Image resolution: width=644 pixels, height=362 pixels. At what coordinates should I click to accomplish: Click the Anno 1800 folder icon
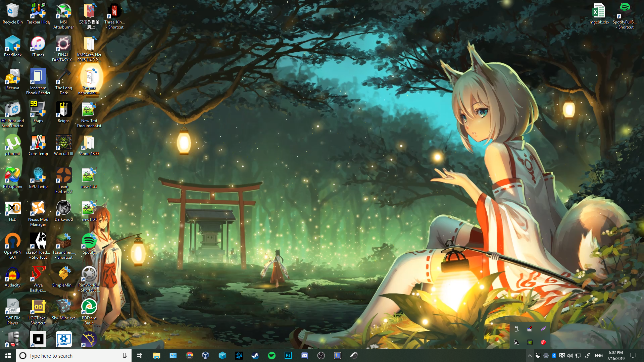click(x=89, y=145)
